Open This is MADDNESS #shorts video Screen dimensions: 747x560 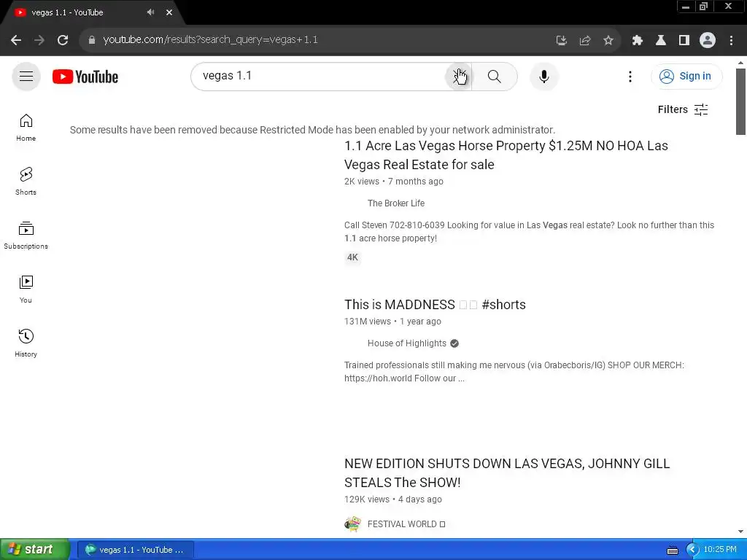tap(435, 305)
